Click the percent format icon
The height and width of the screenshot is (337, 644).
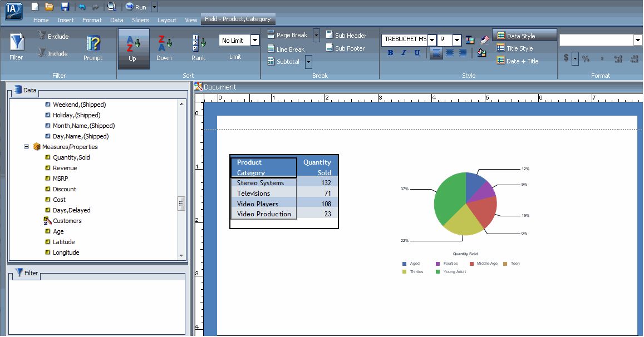586,58
